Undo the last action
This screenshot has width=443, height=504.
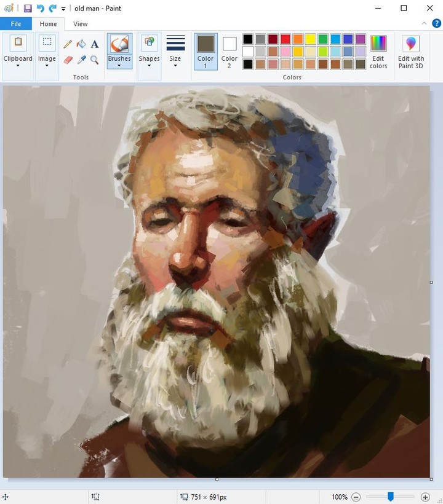pyautogui.click(x=41, y=8)
